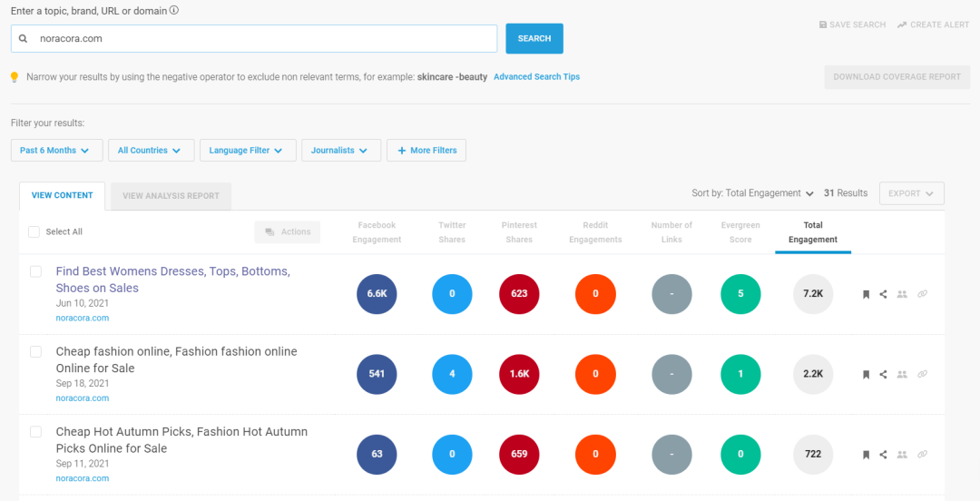Image resolution: width=980 pixels, height=501 pixels.
Task: Click the blue Search button
Action: click(x=534, y=39)
